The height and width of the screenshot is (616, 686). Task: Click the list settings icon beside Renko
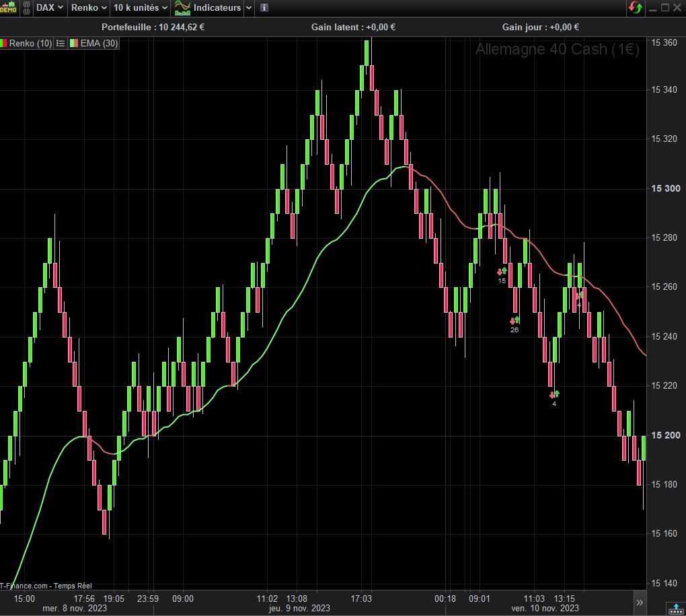coord(61,43)
